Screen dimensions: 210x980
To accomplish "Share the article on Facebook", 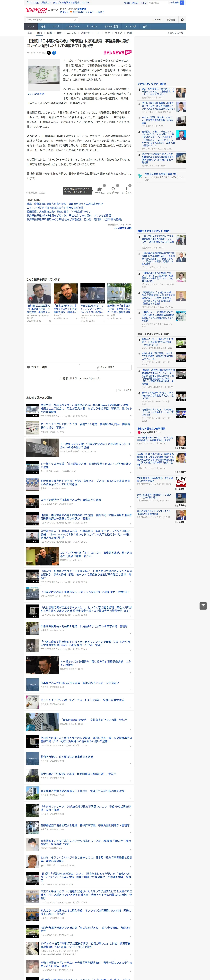I will pos(54,53).
